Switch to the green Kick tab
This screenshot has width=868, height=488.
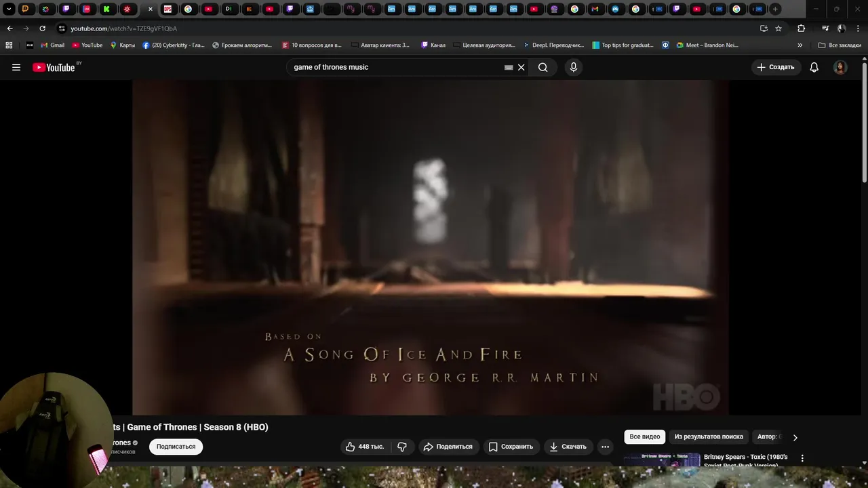click(107, 9)
